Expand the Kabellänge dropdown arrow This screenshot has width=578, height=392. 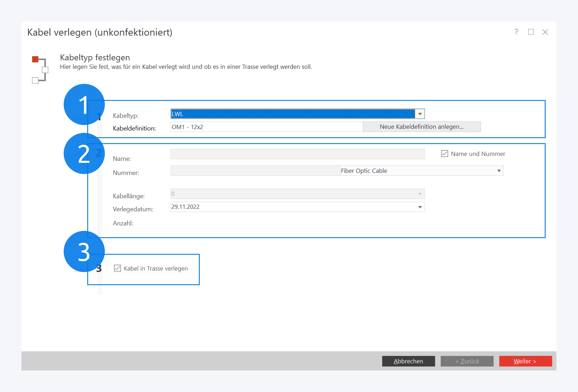420,194
